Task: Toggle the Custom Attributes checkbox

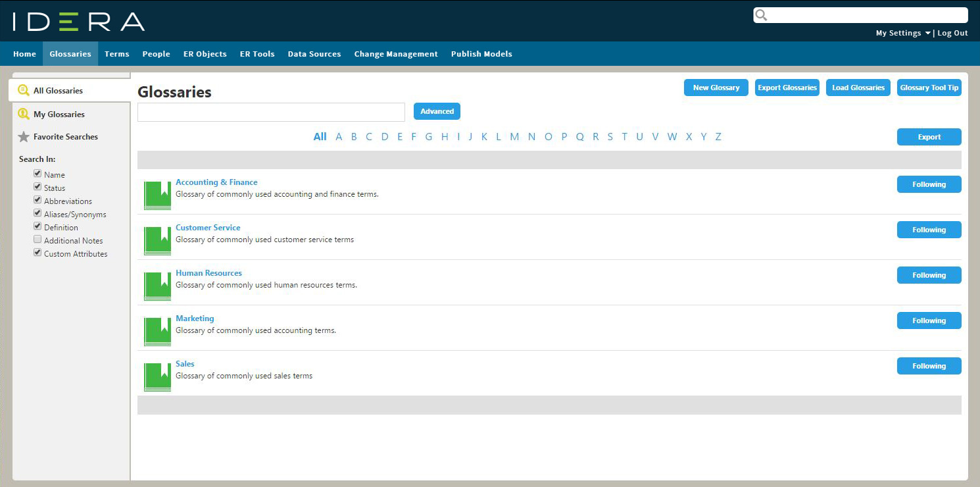Action: pyautogui.click(x=37, y=253)
